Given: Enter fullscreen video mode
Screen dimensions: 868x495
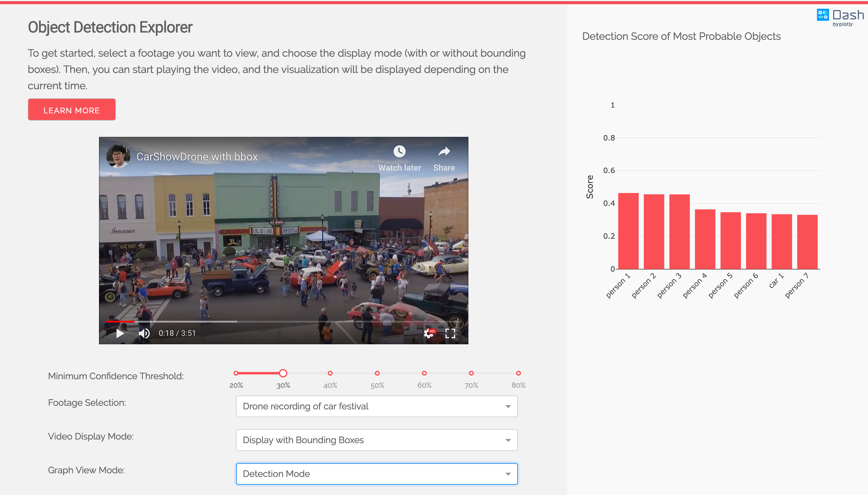Looking at the screenshot, I should [x=450, y=333].
